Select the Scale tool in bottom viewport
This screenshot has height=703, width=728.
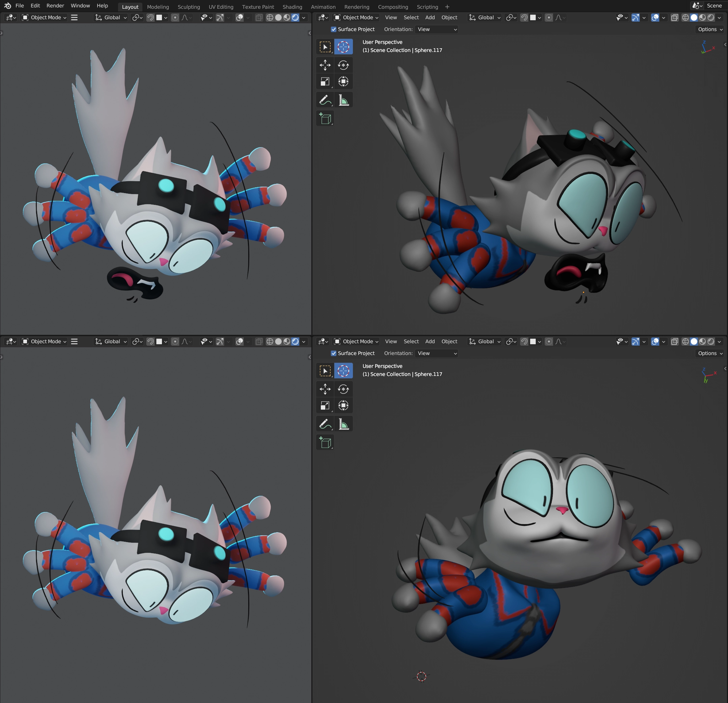[325, 405]
